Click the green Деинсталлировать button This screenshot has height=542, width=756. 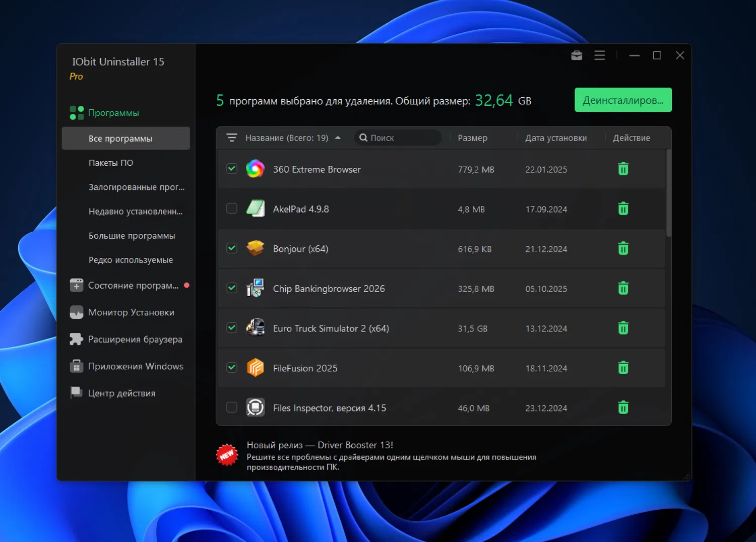click(623, 100)
